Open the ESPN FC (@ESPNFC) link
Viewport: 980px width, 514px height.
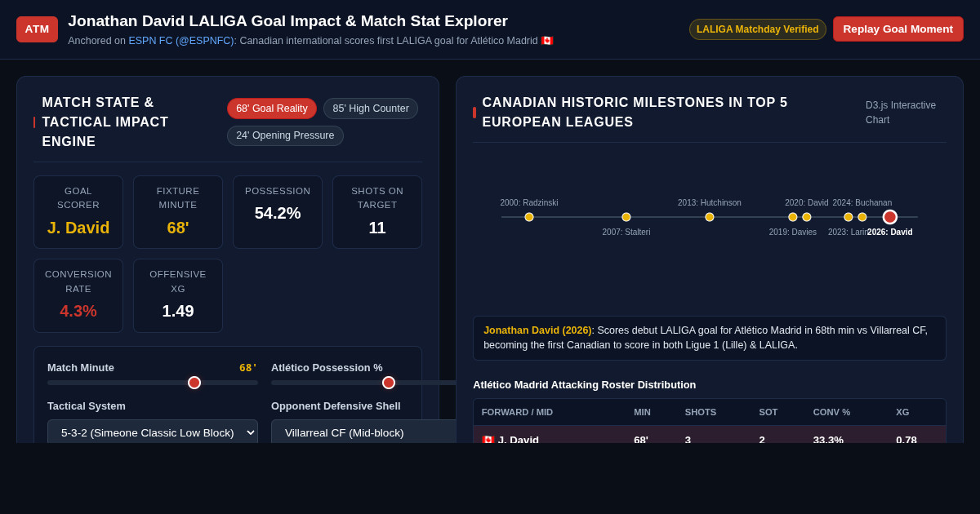[x=181, y=41]
